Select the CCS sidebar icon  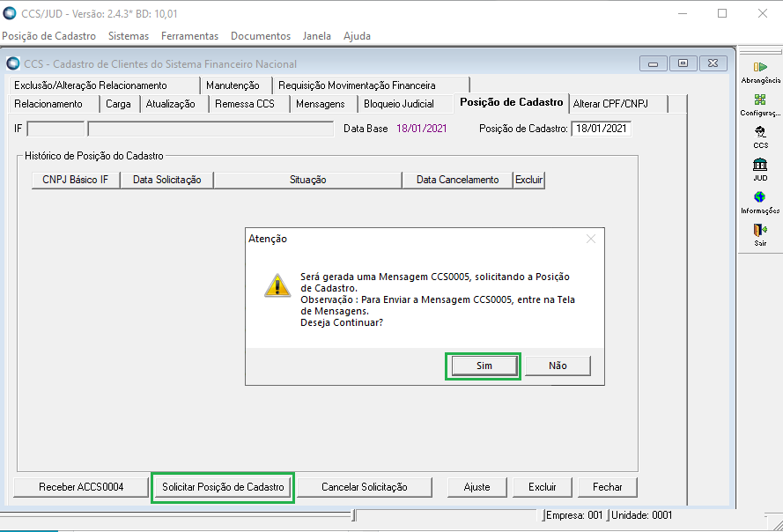point(760,137)
